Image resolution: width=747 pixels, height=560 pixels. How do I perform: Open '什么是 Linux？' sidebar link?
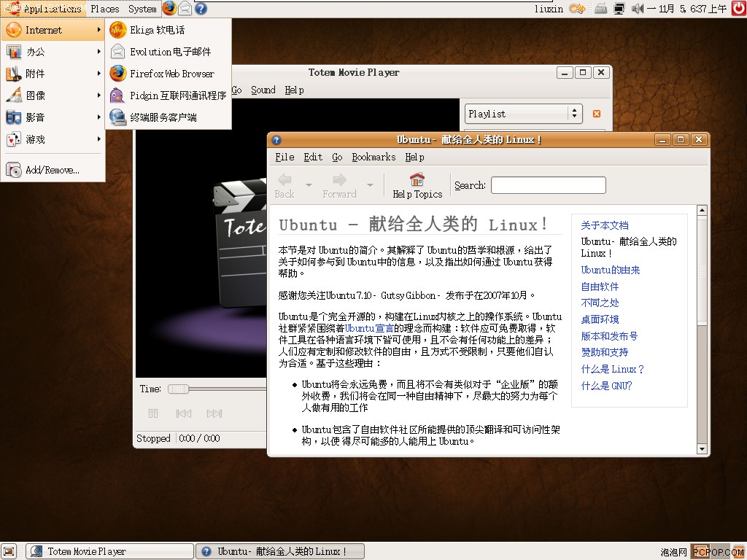click(612, 369)
